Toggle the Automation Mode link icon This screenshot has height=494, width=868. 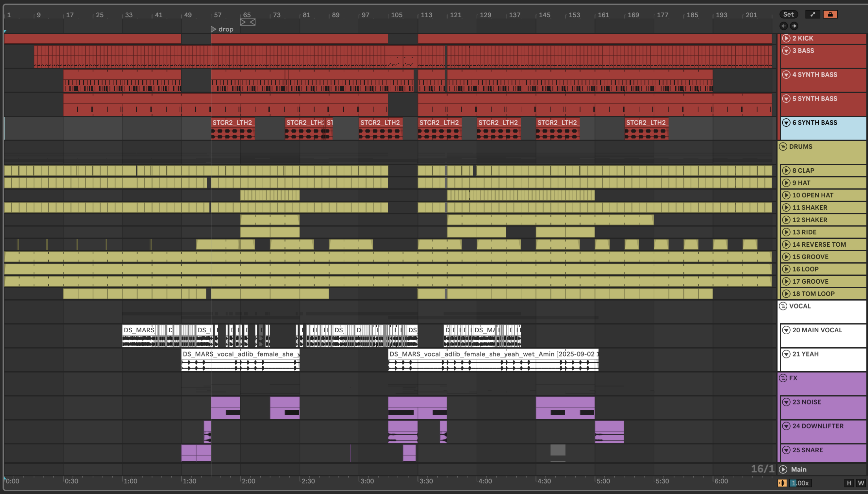point(812,14)
